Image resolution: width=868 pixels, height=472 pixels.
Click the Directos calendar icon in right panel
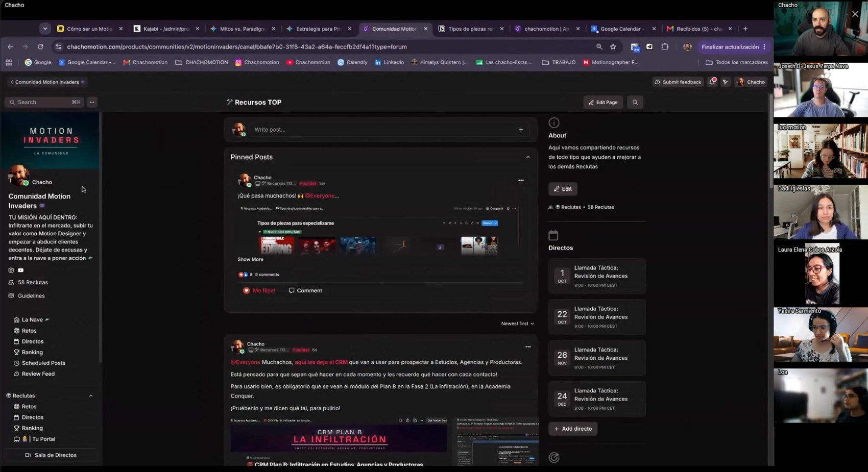[553, 235]
